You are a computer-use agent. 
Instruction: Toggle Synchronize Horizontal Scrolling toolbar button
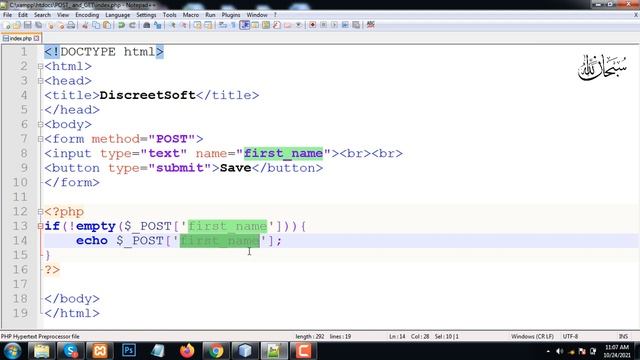[209, 25]
